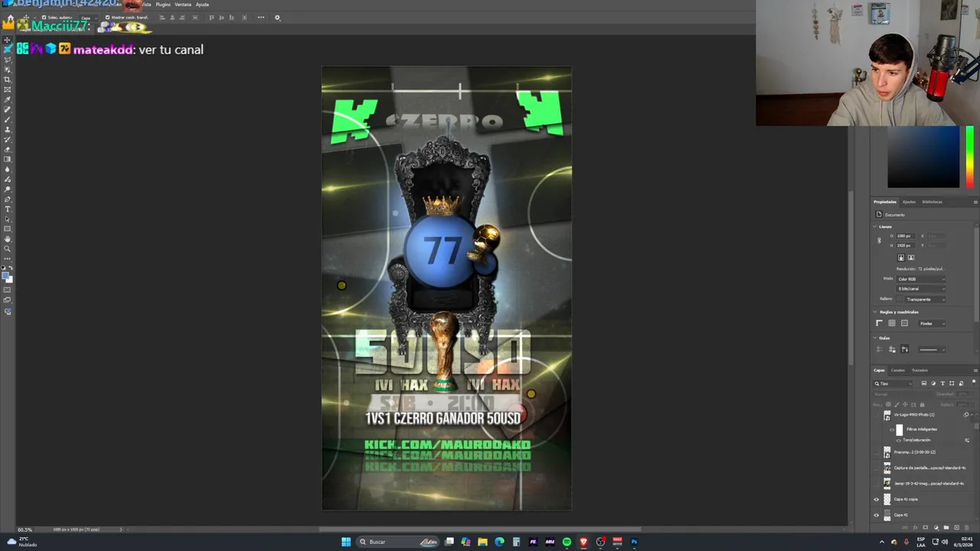Select the Path Selection tool
980x551 pixels.
tap(8, 219)
